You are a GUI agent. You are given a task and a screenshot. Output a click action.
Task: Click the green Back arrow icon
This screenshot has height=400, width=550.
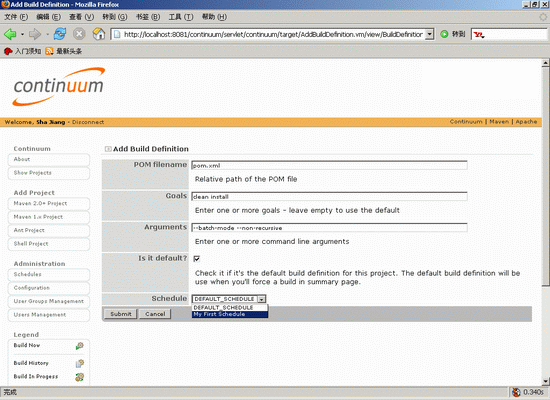tap(10, 34)
